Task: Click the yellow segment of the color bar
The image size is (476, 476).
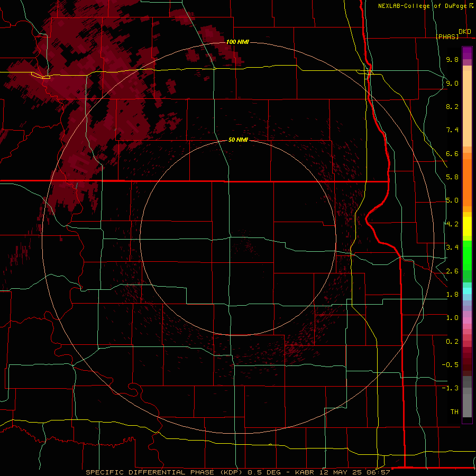Action: point(467,226)
